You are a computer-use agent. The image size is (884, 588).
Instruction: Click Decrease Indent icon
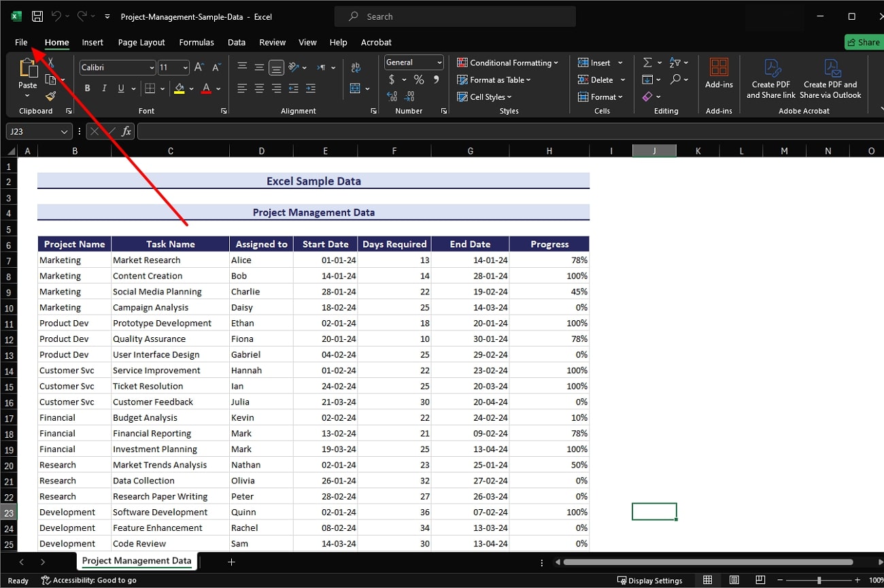(x=293, y=88)
